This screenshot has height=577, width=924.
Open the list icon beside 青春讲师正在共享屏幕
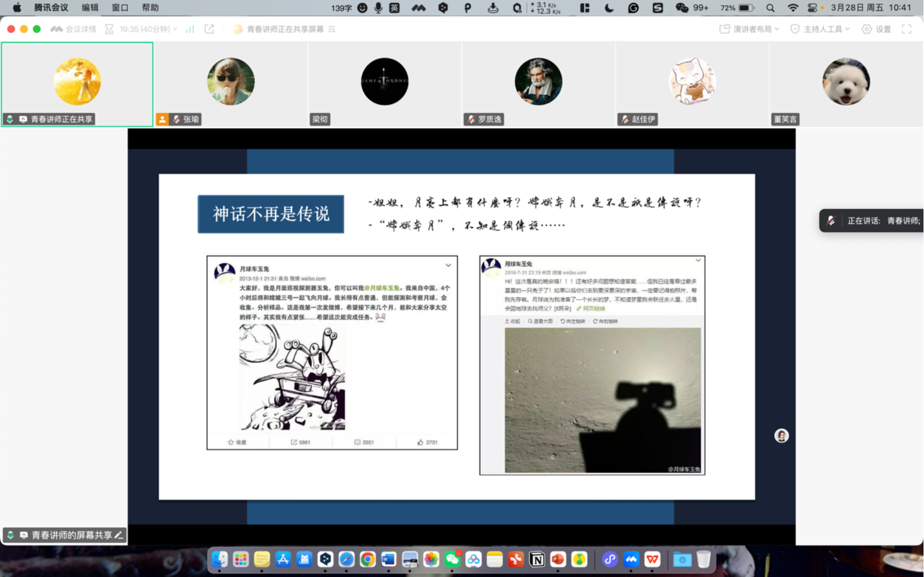[332, 29]
